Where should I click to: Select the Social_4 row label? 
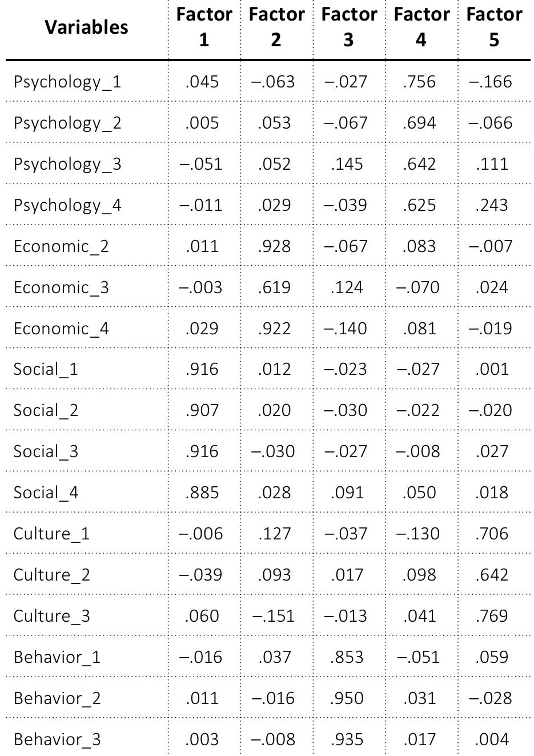click(x=46, y=493)
